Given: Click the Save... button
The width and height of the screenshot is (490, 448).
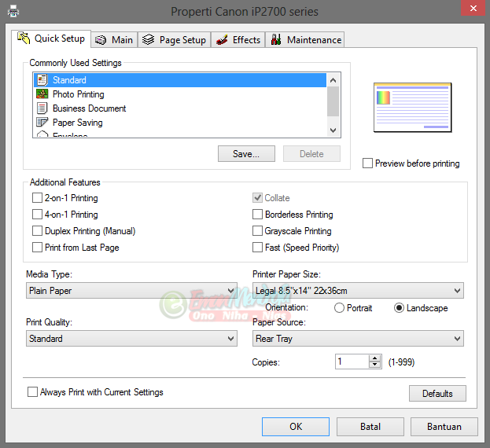Looking at the screenshot, I should tap(246, 153).
